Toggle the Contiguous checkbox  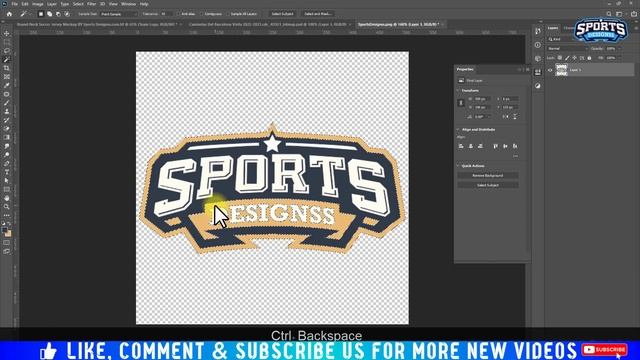[x=202, y=14]
